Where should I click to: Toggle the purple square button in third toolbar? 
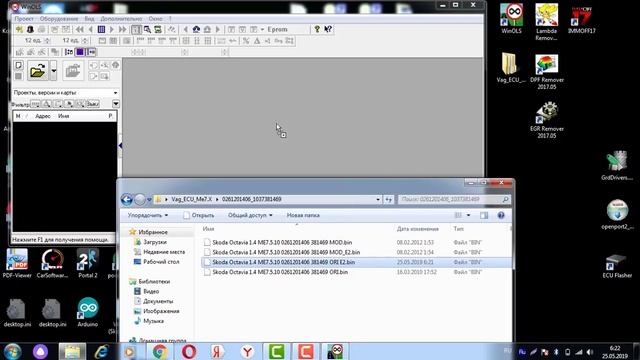(x=80, y=52)
